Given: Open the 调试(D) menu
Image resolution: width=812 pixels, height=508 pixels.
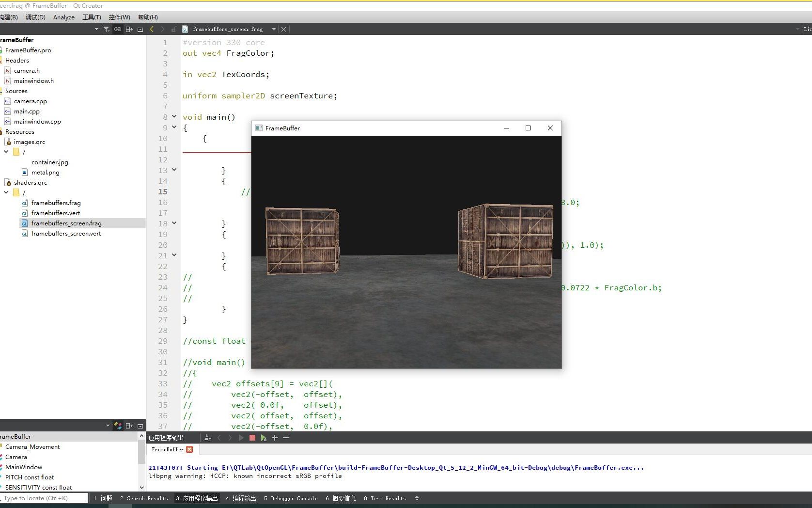Looking at the screenshot, I should [35, 17].
